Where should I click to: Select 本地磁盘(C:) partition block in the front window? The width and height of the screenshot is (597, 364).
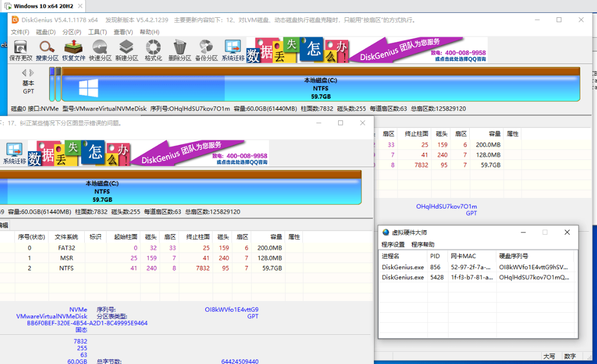(x=180, y=187)
